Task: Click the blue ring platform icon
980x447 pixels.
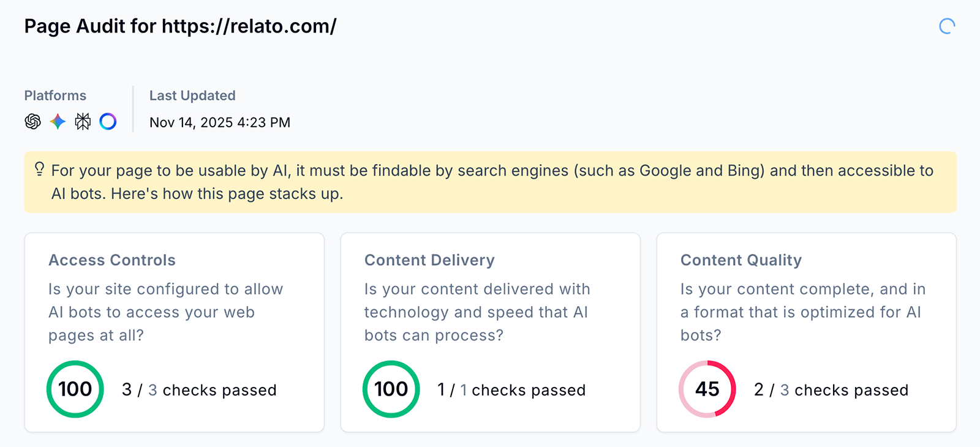Action: pyautogui.click(x=108, y=122)
